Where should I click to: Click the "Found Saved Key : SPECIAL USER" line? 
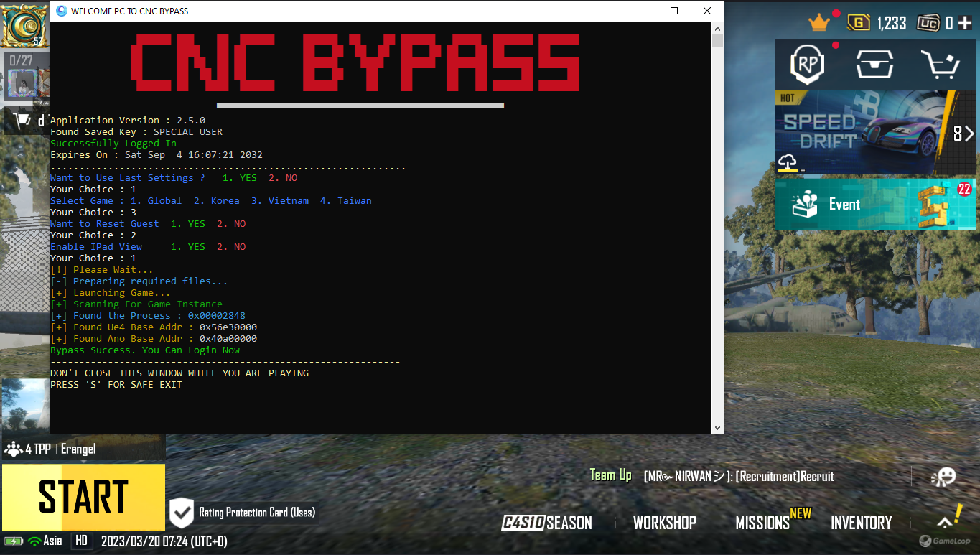click(136, 132)
